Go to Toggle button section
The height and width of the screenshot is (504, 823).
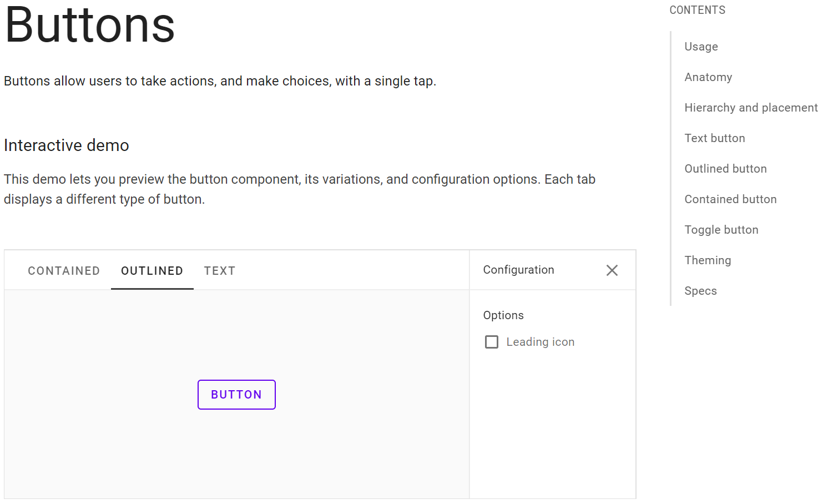[x=721, y=230]
